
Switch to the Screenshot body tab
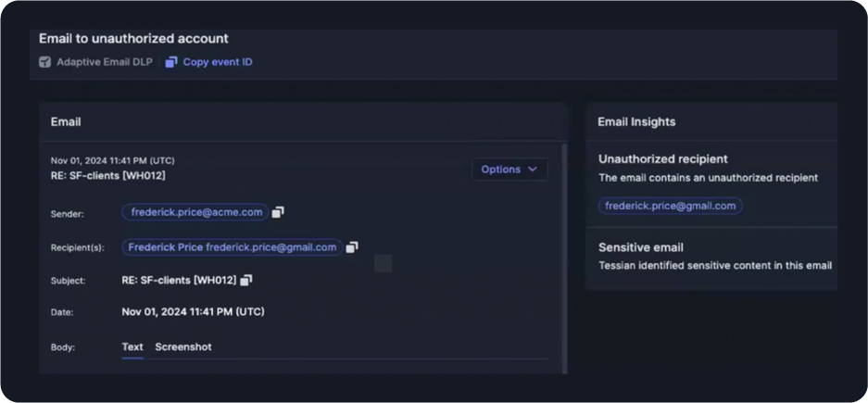(183, 347)
